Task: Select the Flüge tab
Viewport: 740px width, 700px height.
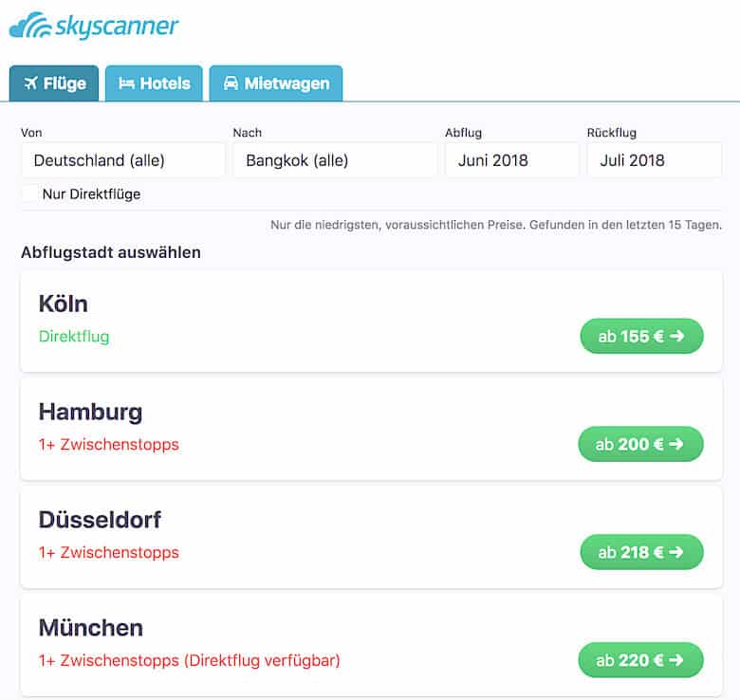Action: pyautogui.click(x=54, y=83)
